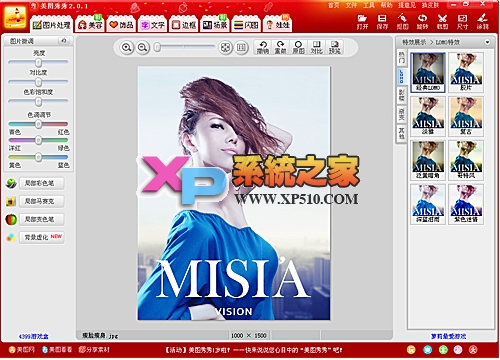Click the zoom out magnifier
This screenshot has height=360, width=500.
click(x=143, y=48)
